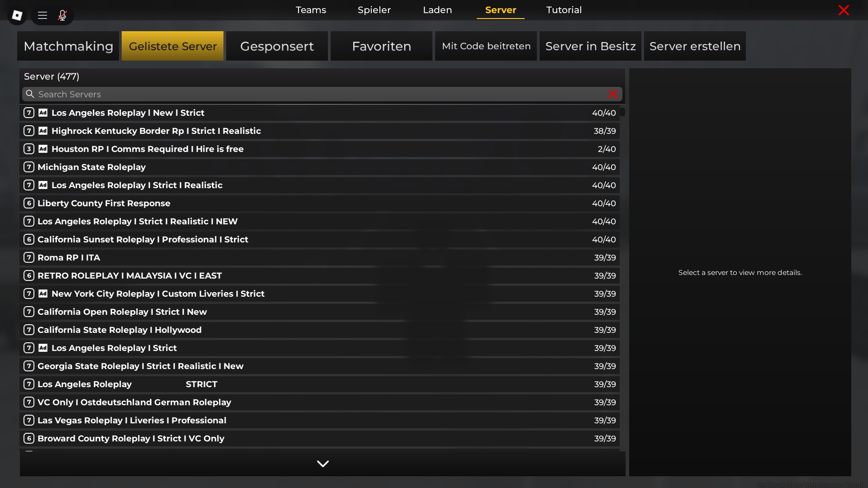Close the menu with top-right red X

[844, 10]
